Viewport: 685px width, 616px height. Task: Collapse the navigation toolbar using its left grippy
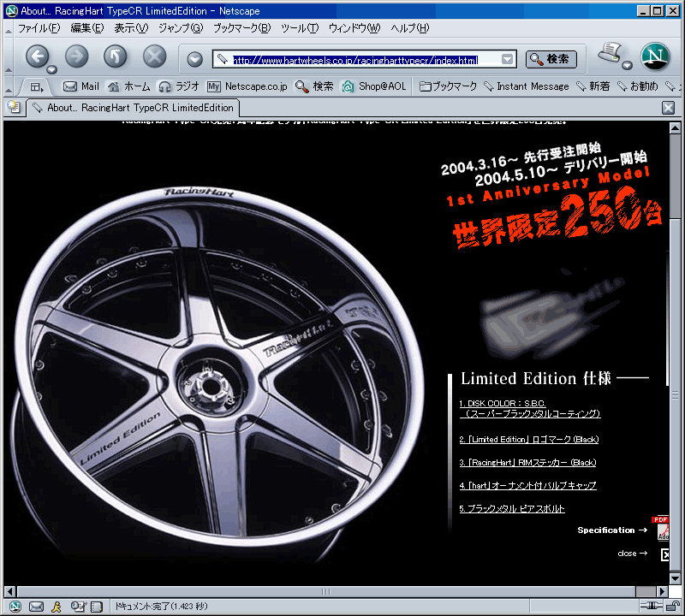(x=9, y=58)
